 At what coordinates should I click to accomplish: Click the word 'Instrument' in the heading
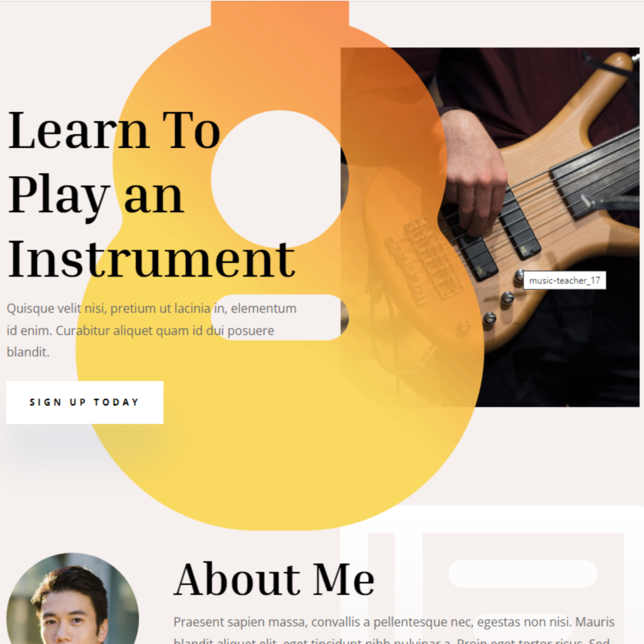coord(151,259)
